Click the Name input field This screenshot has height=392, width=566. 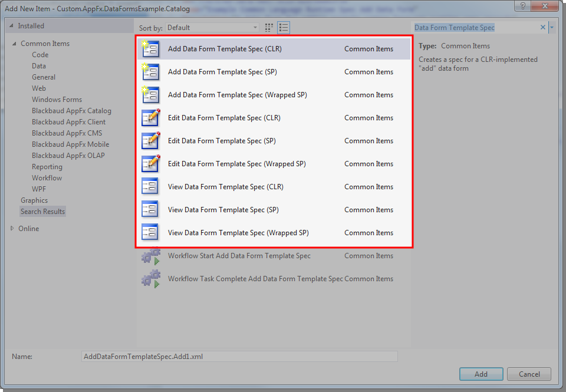pyautogui.click(x=240, y=357)
